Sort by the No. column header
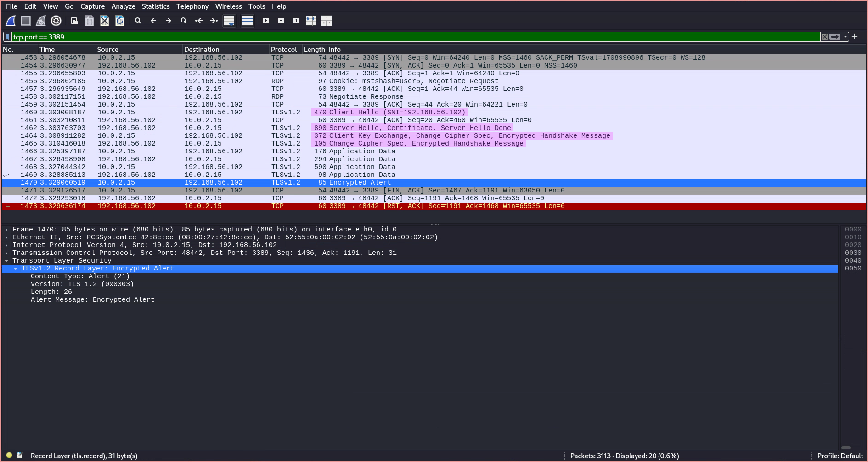868x462 pixels. 19,49
